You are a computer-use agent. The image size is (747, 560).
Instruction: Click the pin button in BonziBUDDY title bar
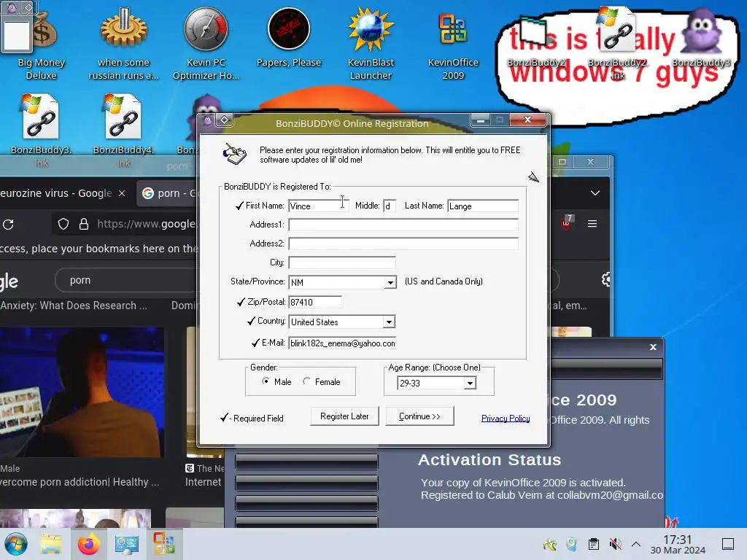225,120
